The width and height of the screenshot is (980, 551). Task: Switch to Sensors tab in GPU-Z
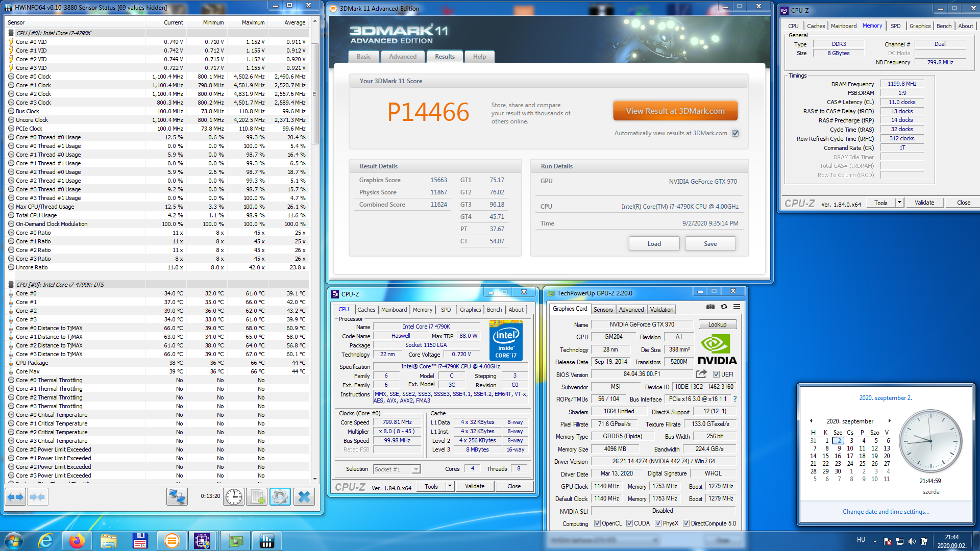603,310
